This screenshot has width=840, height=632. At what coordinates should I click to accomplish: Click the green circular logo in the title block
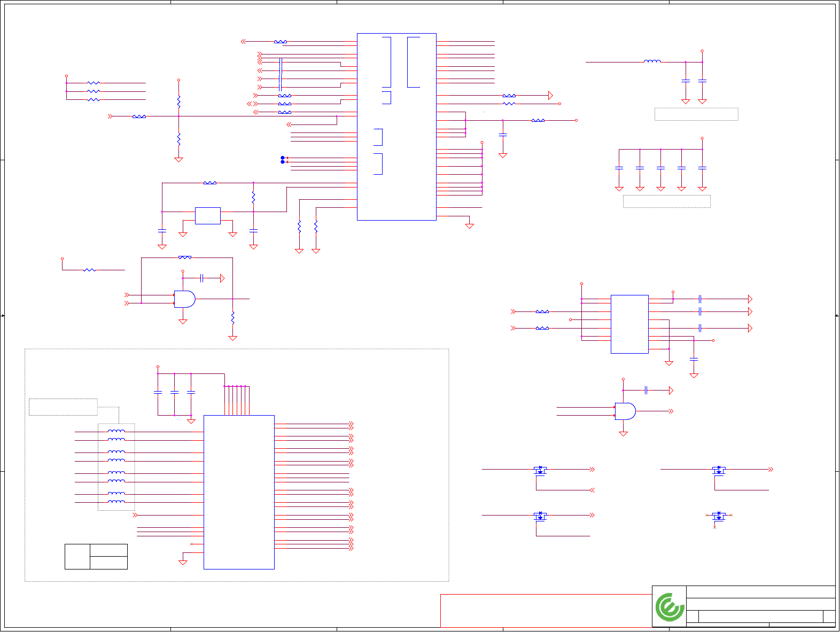pyautogui.click(x=670, y=607)
